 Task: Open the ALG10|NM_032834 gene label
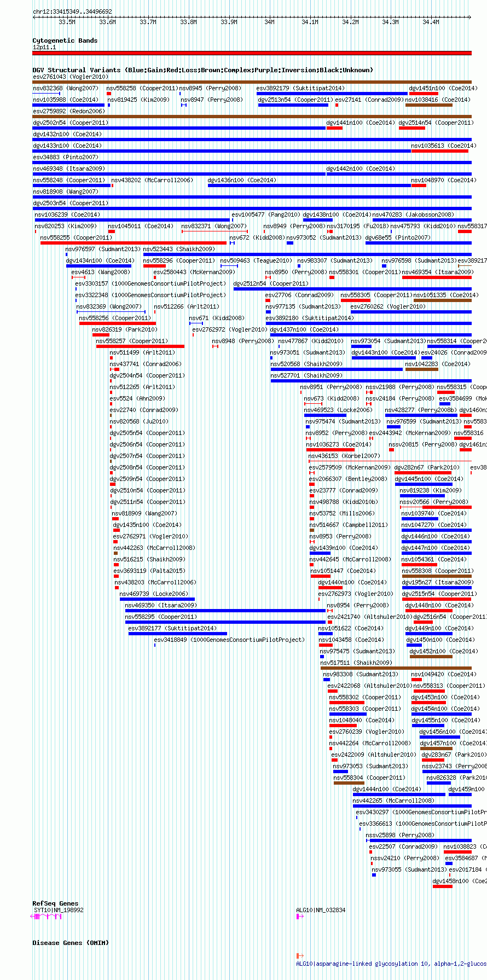click(321, 910)
